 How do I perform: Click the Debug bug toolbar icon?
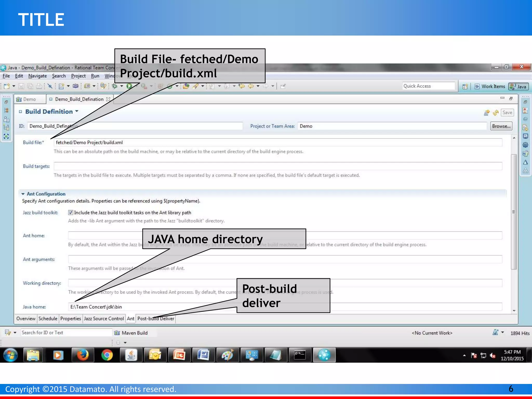tap(114, 86)
